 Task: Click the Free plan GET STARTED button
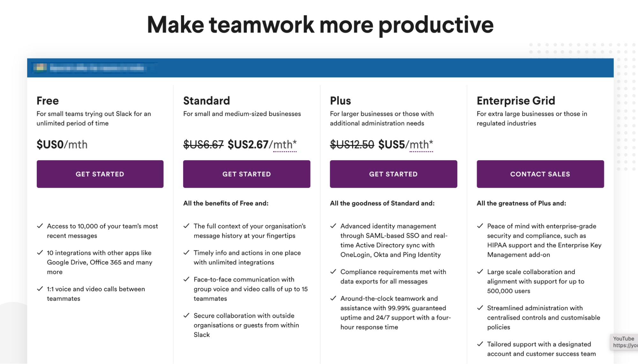[x=100, y=174]
